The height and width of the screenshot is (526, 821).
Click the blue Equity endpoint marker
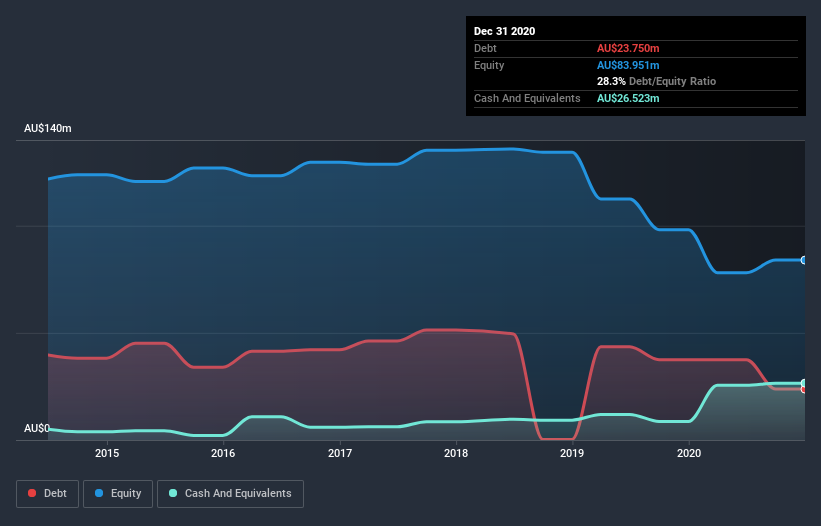pos(804,260)
